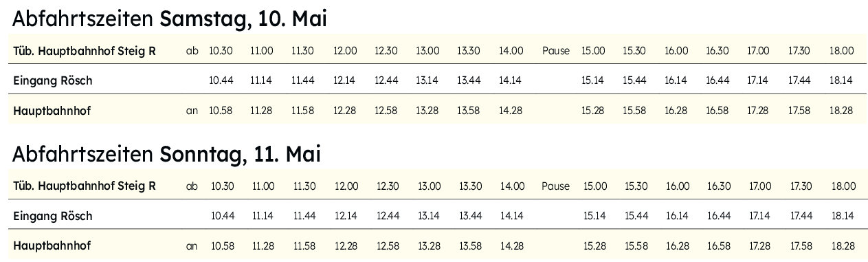Click Sunday Eingang Rösch 16.44 time
868x262 pixels.
pyautogui.click(x=718, y=216)
